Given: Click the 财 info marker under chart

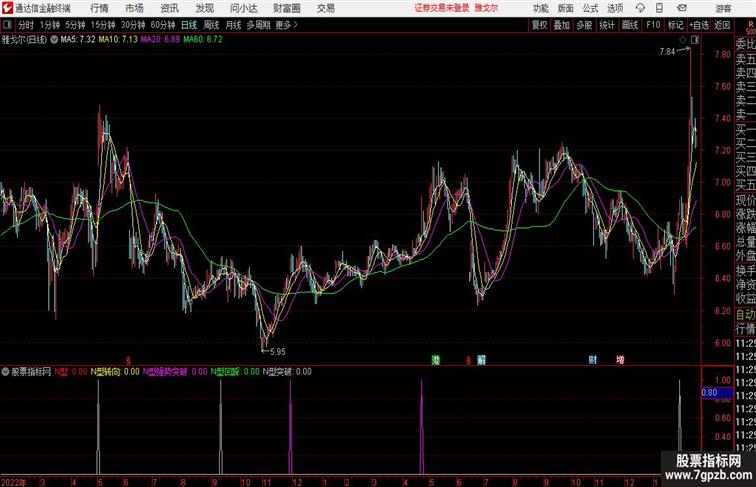Looking at the screenshot, I should 593,360.
